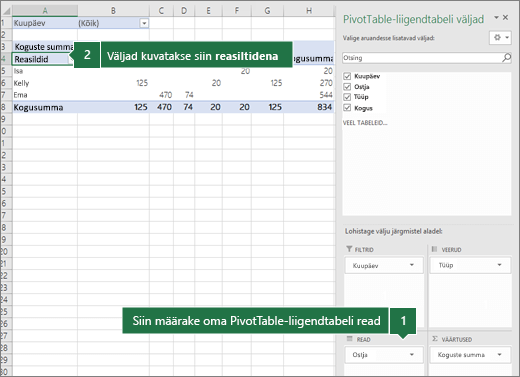This screenshot has width=520, height=377.
Task: Select column E header
Action: [x=208, y=11]
